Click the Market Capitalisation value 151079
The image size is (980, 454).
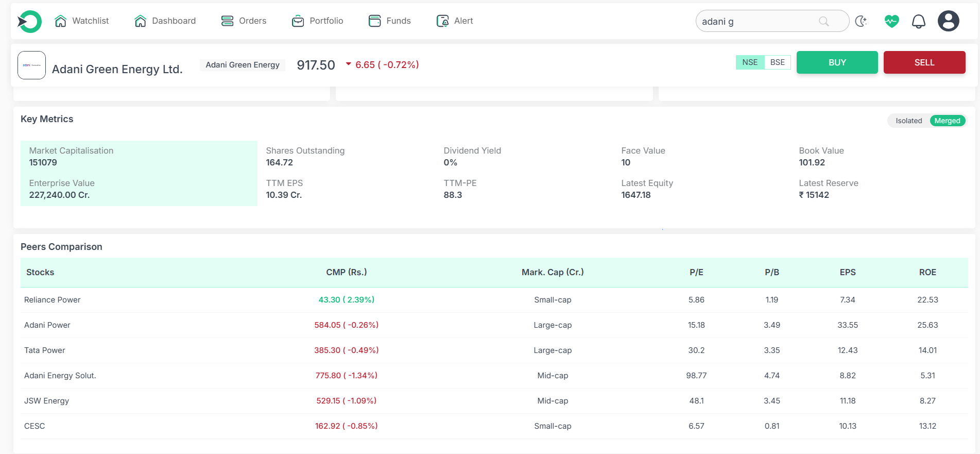43,163
